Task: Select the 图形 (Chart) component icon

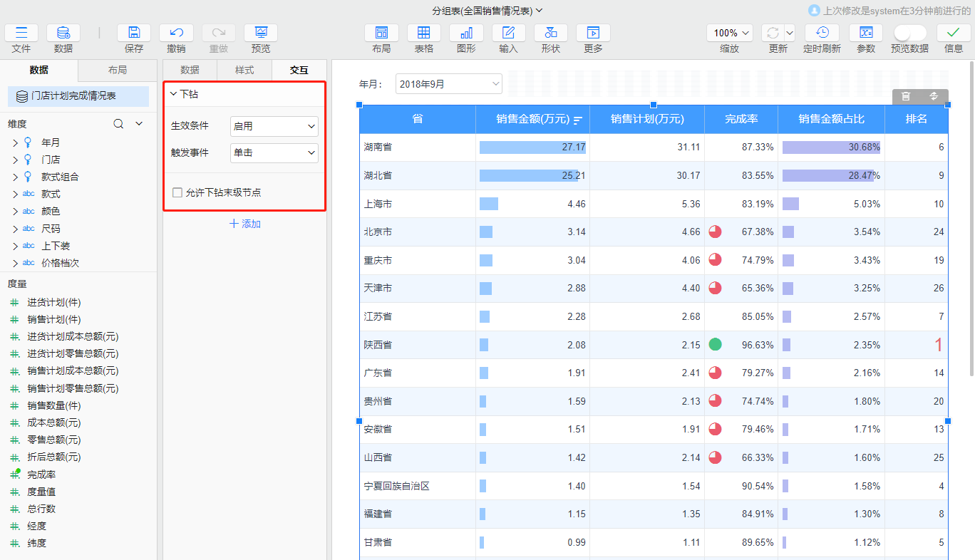Action: coord(466,33)
